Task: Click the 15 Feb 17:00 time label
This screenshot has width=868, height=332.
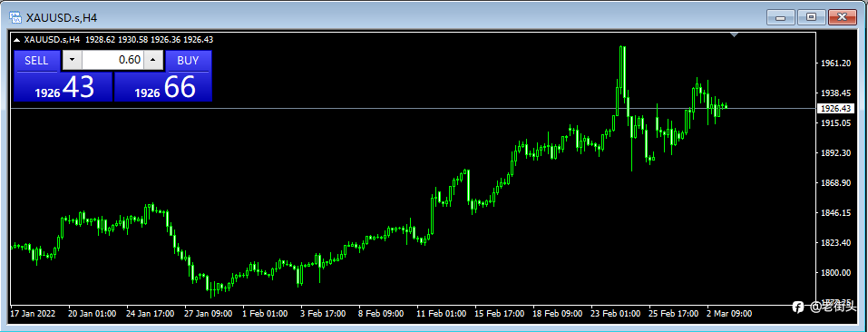Action: [500, 314]
